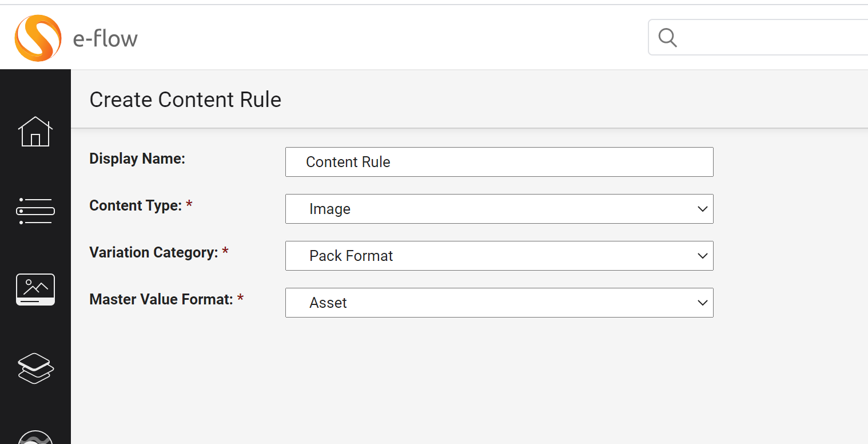This screenshot has width=868, height=444.
Task: Click the second sidebar list icon with bullets
Action: tap(35, 211)
